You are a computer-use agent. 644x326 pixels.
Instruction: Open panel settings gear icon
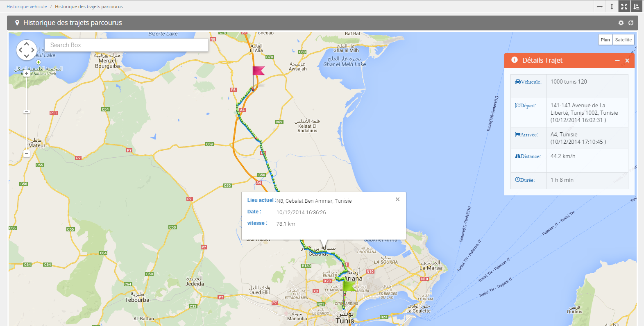621,23
